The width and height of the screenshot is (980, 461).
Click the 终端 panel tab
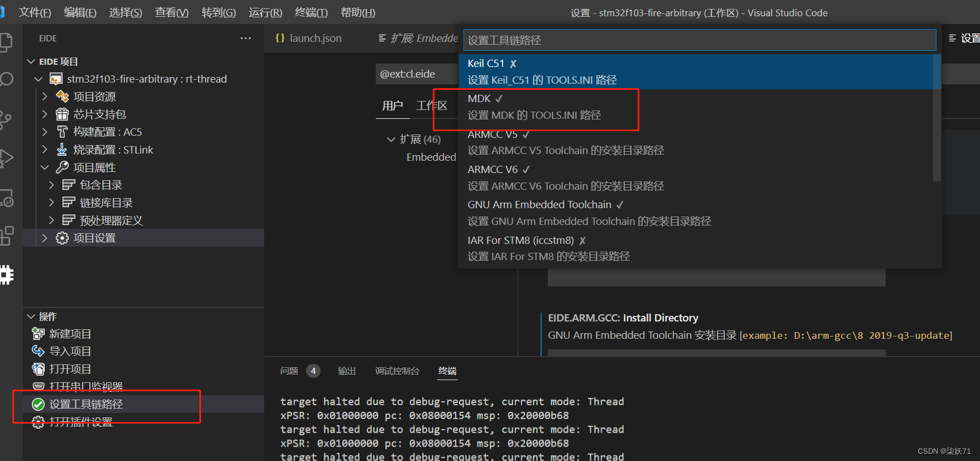point(447,371)
